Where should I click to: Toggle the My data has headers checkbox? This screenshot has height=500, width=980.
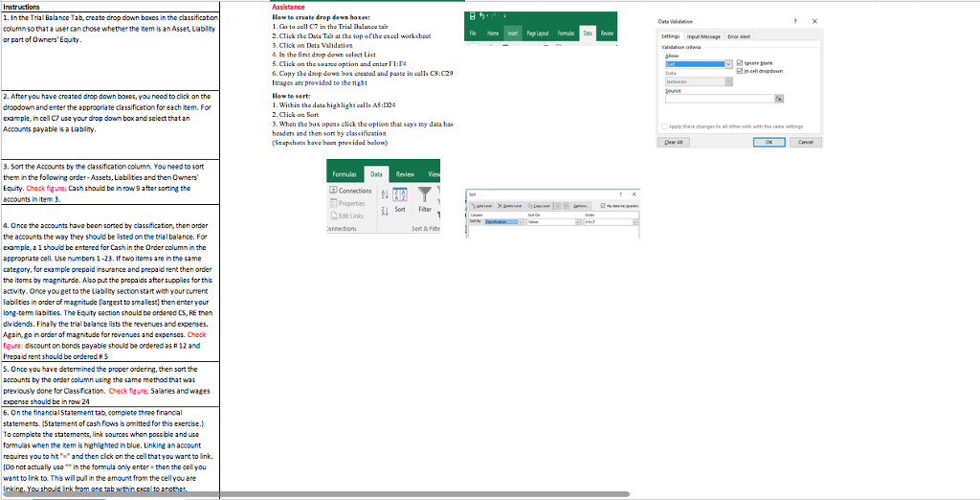tap(603, 206)
